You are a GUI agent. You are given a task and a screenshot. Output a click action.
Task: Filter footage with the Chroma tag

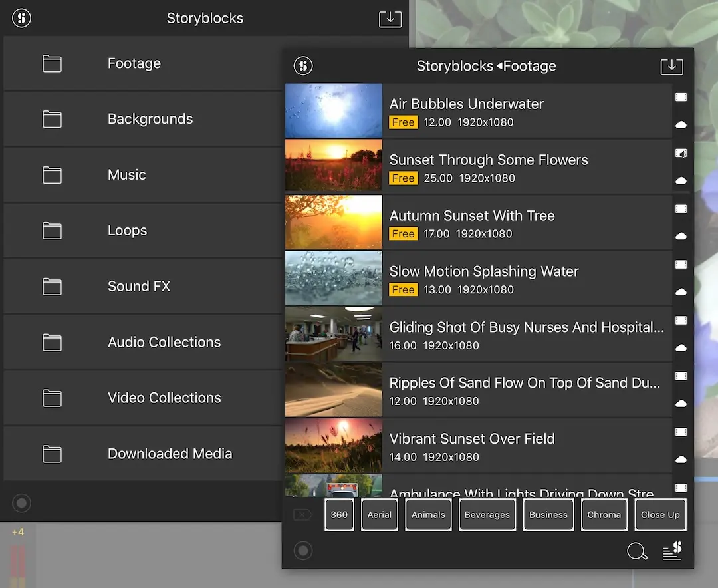tap(604, 515)
